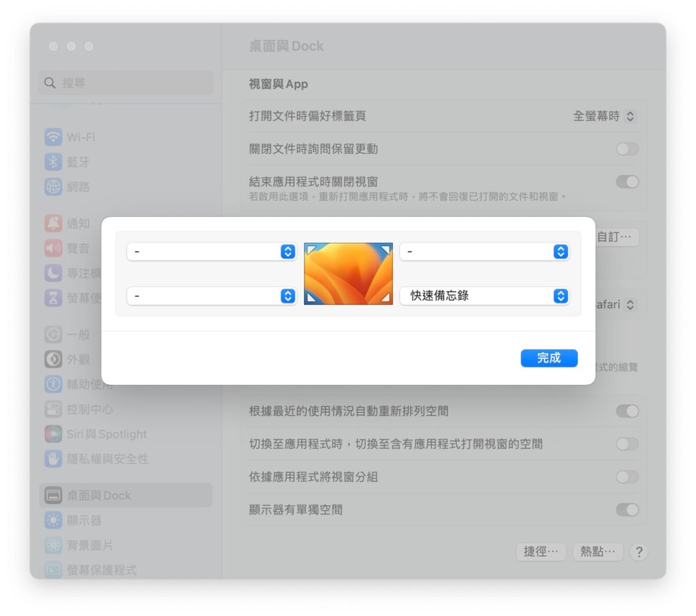Click the 熱點⋯ hot corners button

click(597, 552)
